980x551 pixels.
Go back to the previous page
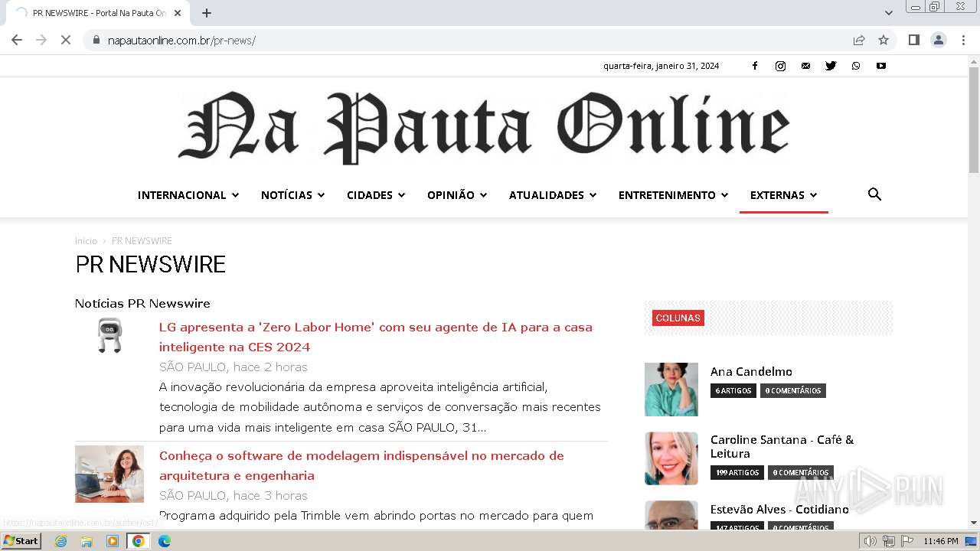click(17, 40)
